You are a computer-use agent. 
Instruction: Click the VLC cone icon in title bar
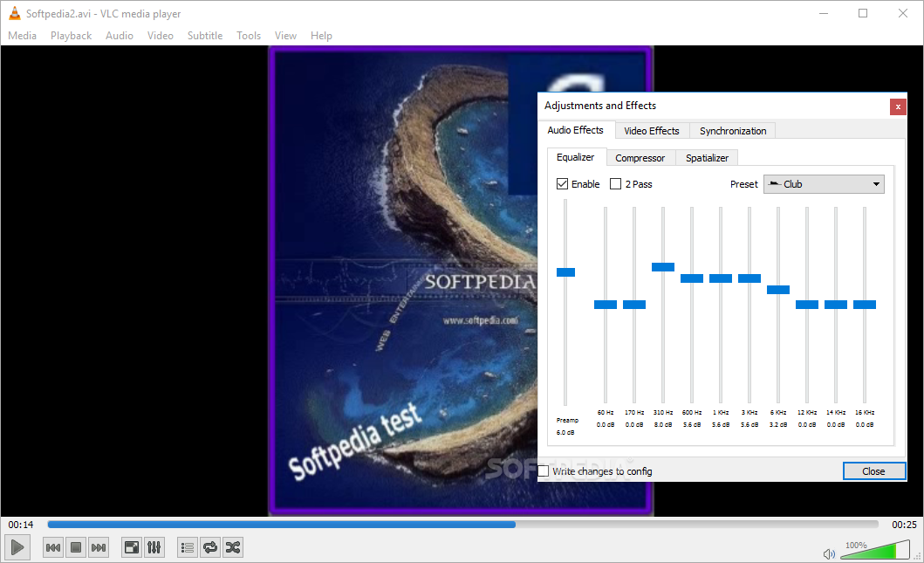click(x=14, y=13)
